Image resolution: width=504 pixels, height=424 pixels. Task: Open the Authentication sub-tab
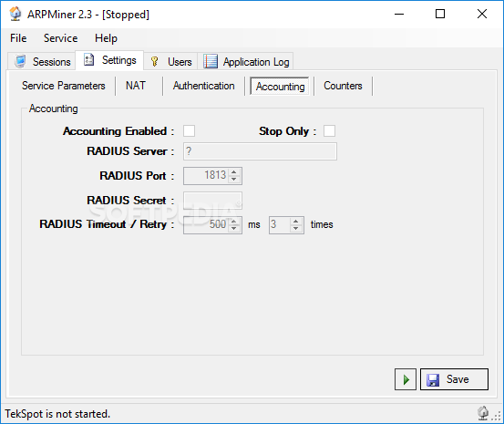coord(204,86)
